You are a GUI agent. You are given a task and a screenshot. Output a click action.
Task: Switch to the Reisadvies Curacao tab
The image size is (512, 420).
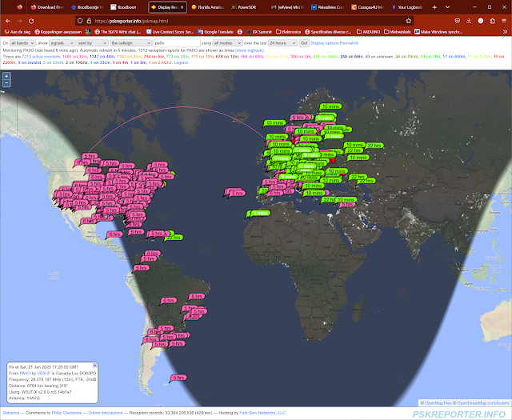327,7
